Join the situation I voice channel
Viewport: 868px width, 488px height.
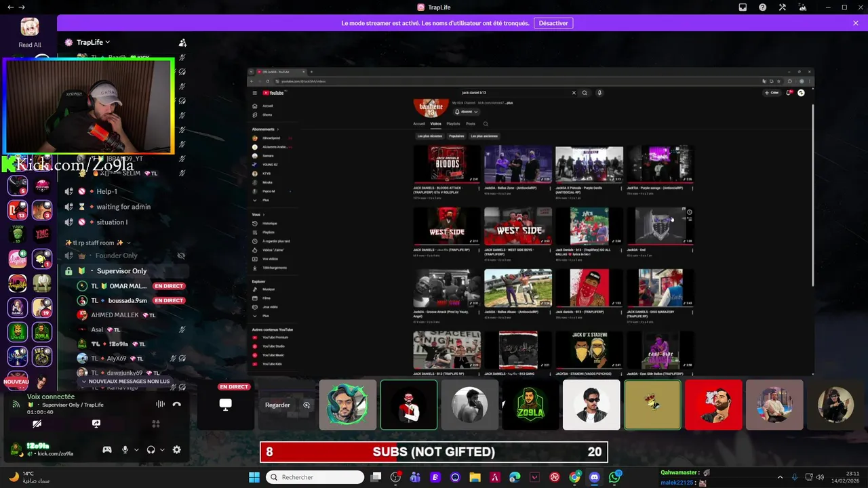coord(112,222)
